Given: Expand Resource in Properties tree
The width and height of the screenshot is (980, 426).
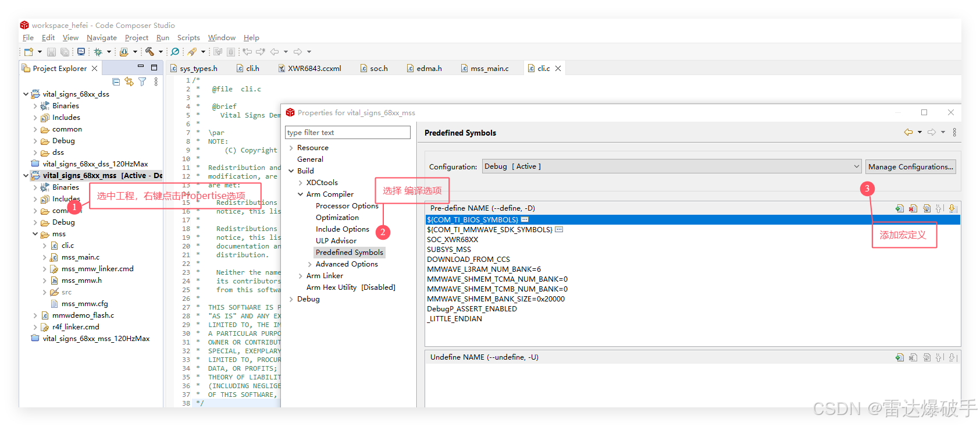Looking at the screenshot, I should (x=291, y=148).
